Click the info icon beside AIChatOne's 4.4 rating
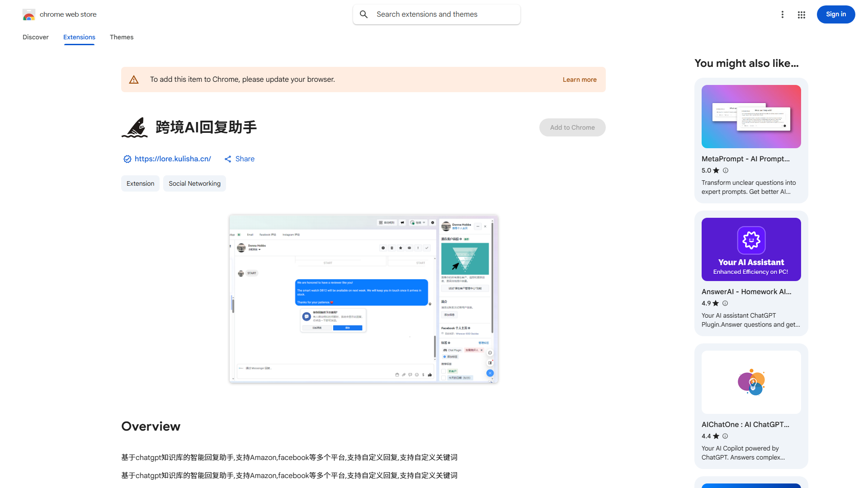Viewport: 868px width, 488px height. pos(725,436)
